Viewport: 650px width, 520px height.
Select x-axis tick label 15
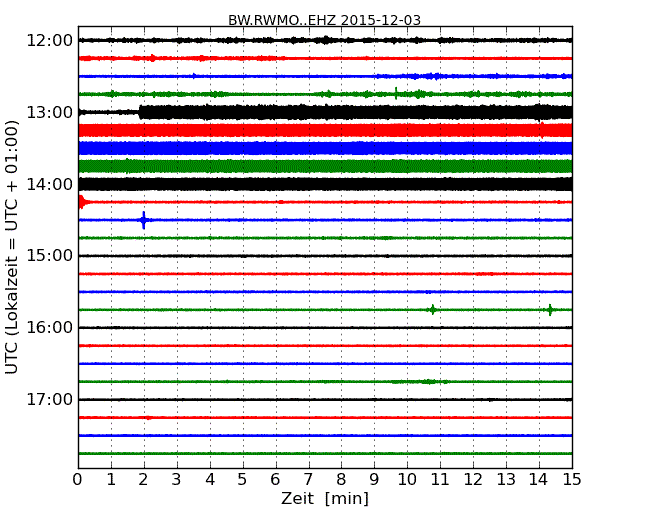[x=572, y=480]
